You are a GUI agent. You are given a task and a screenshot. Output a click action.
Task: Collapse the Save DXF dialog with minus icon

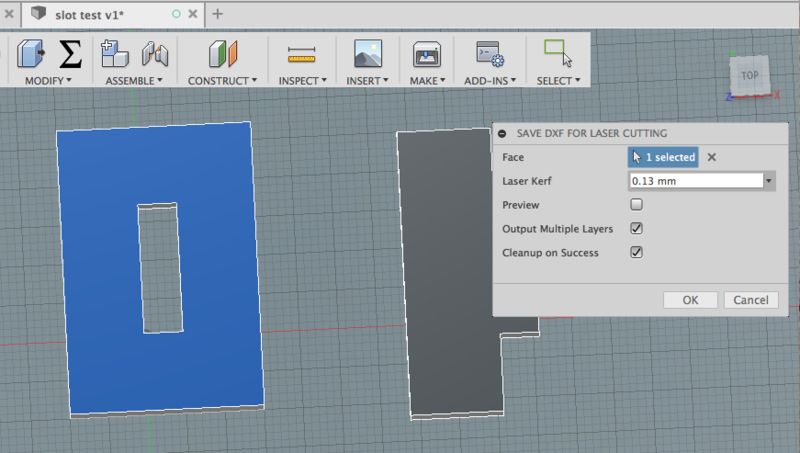tap(502, 134)
